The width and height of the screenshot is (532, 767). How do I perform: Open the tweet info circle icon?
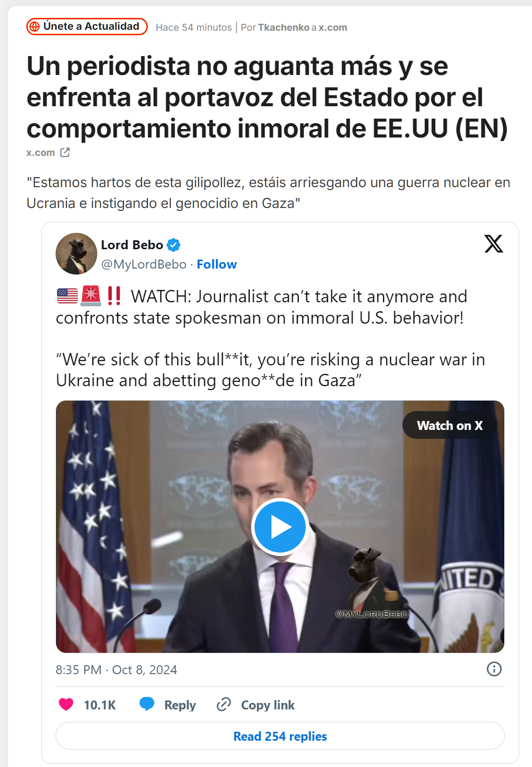pos(494,669)
